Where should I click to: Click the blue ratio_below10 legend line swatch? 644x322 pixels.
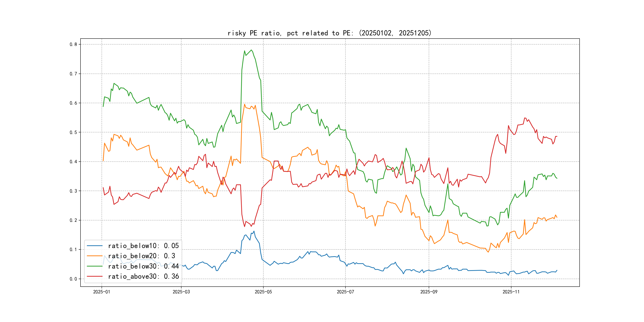pos(94,246)
